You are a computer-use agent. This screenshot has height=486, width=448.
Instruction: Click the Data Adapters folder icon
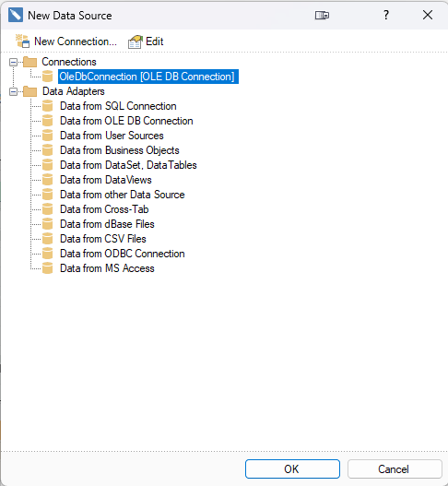click(30, 91)
